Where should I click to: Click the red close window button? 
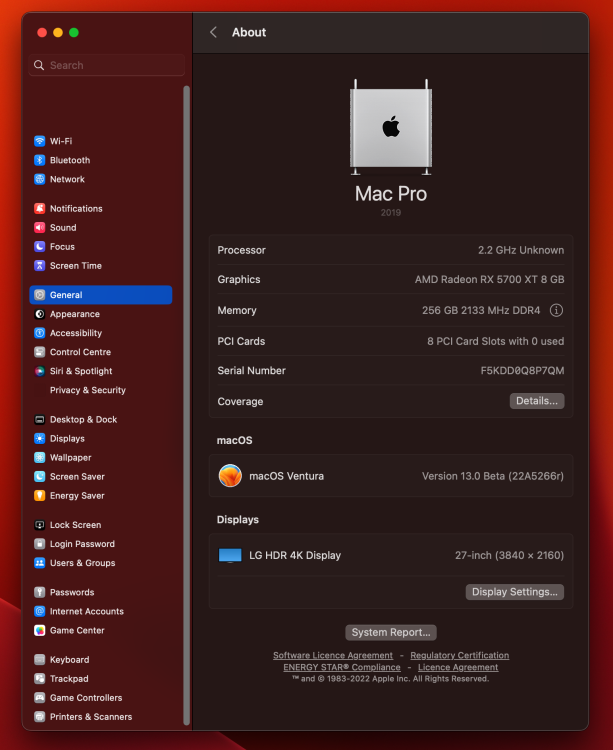click(42, 33)
